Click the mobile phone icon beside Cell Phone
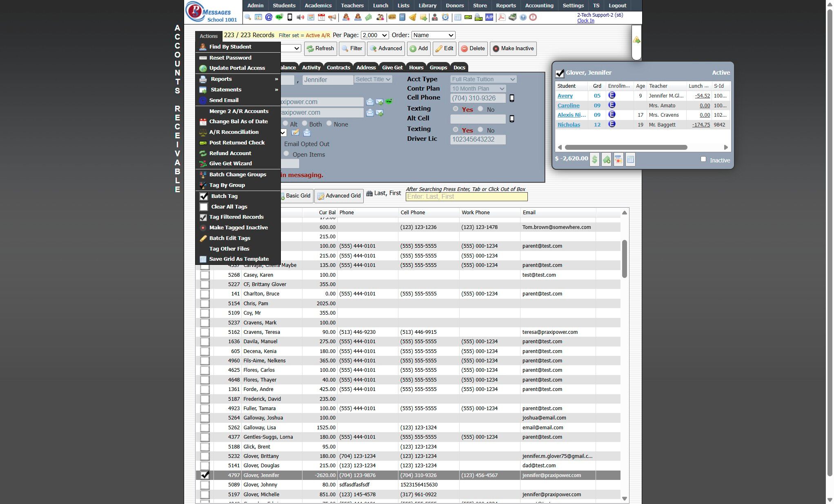 (512, 98)
